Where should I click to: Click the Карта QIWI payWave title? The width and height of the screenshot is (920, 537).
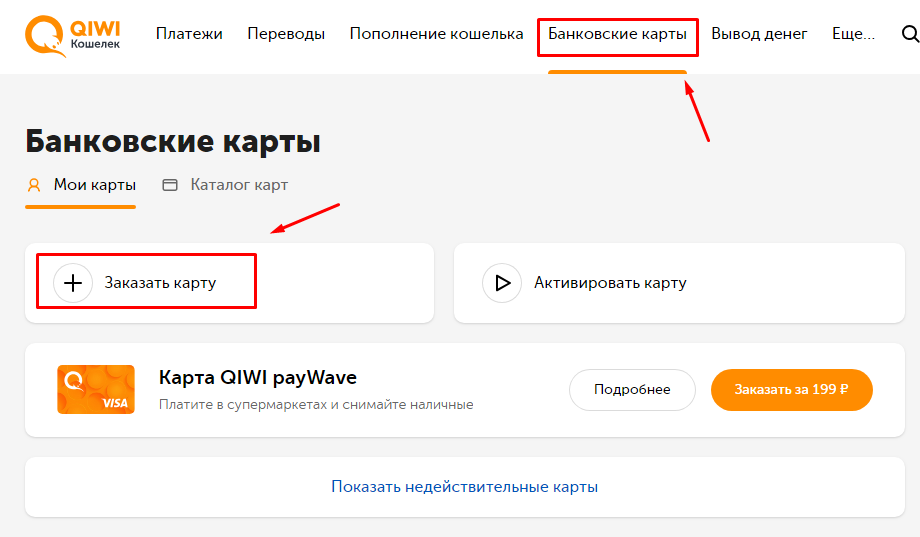258,377
